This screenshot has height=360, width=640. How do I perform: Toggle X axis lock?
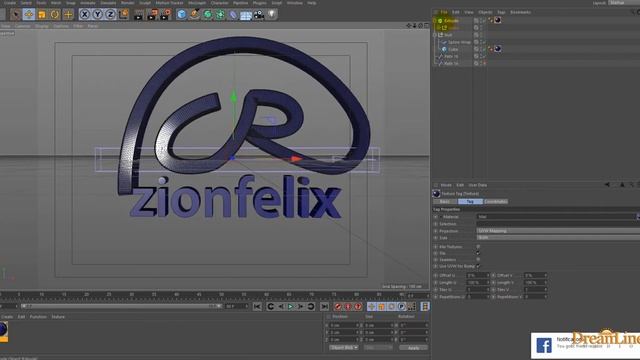pyautogui.click(x=84, y=15)
